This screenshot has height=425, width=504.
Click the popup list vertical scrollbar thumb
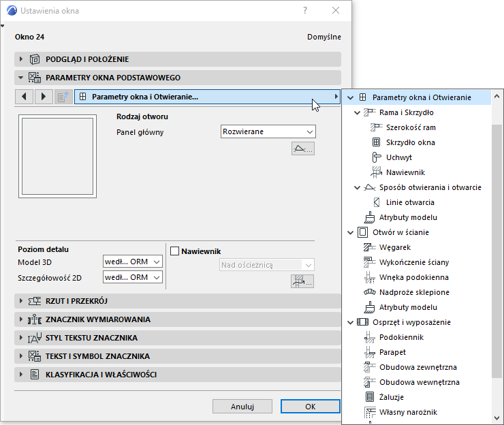497,251
